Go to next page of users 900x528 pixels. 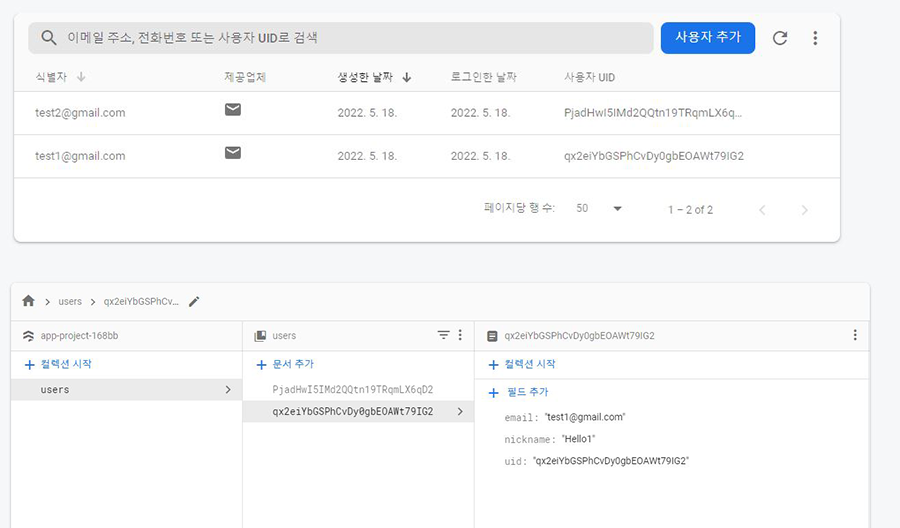coord(804,210)
